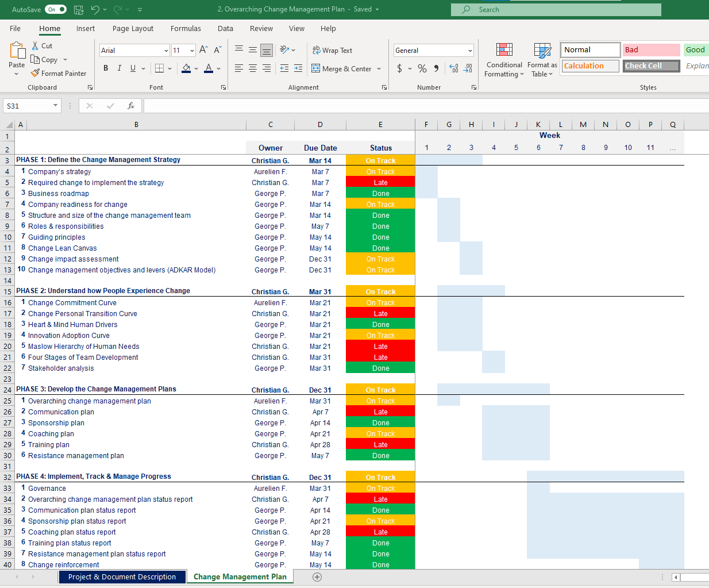709x588 pixels.
Task: Click the Undo arrow icon
Action: click(95, 10)
